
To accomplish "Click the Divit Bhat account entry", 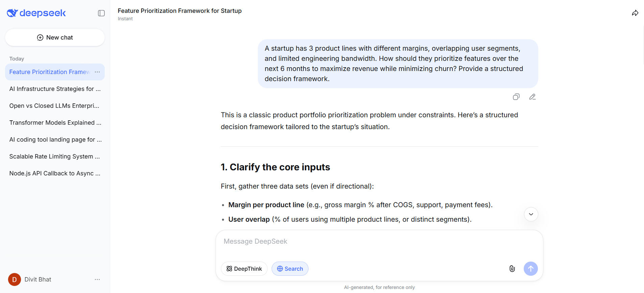I will coord(38,279).
